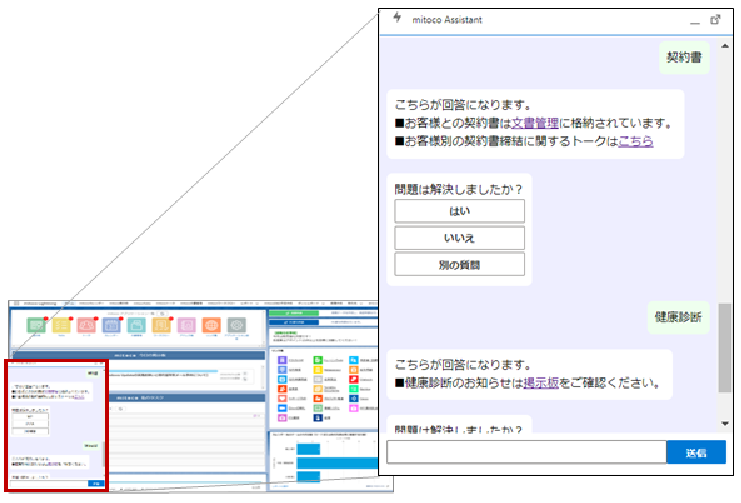Open the pink address book app icon

point(186,325)
